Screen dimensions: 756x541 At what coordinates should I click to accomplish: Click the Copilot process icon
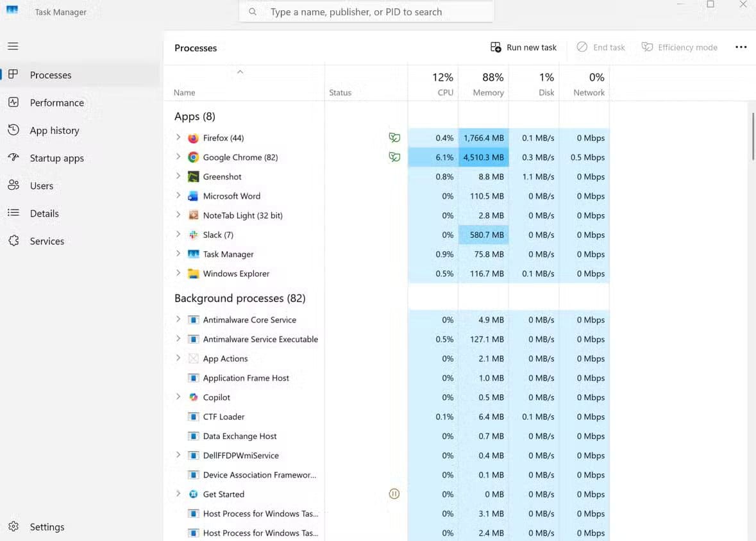(x=193, y=397)
